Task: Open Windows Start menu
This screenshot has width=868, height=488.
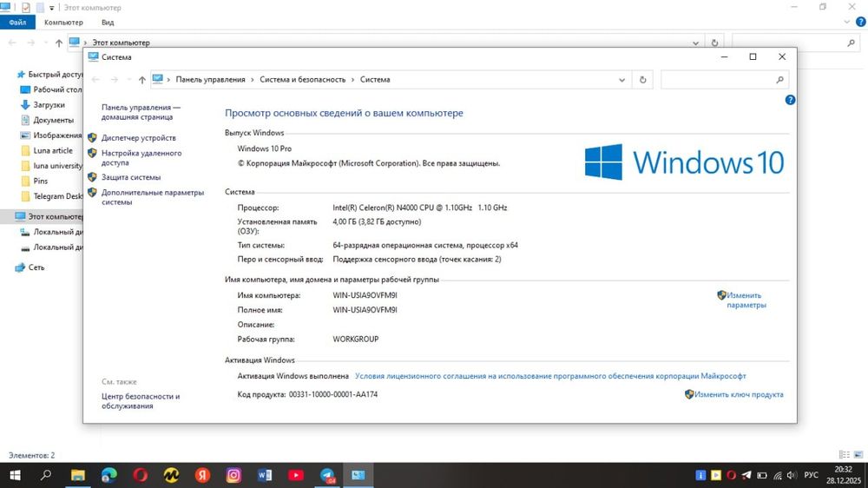Action: (15, 475)
